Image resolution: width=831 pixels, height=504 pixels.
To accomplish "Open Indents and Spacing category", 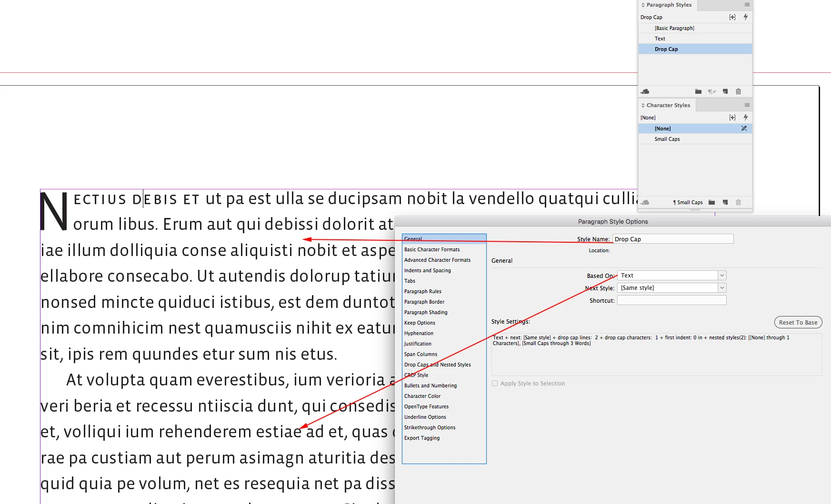I will (444, 270).
